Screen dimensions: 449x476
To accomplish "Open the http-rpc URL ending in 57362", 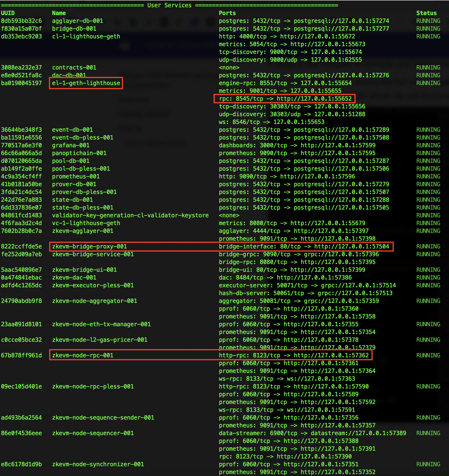I will coord(331,355).
